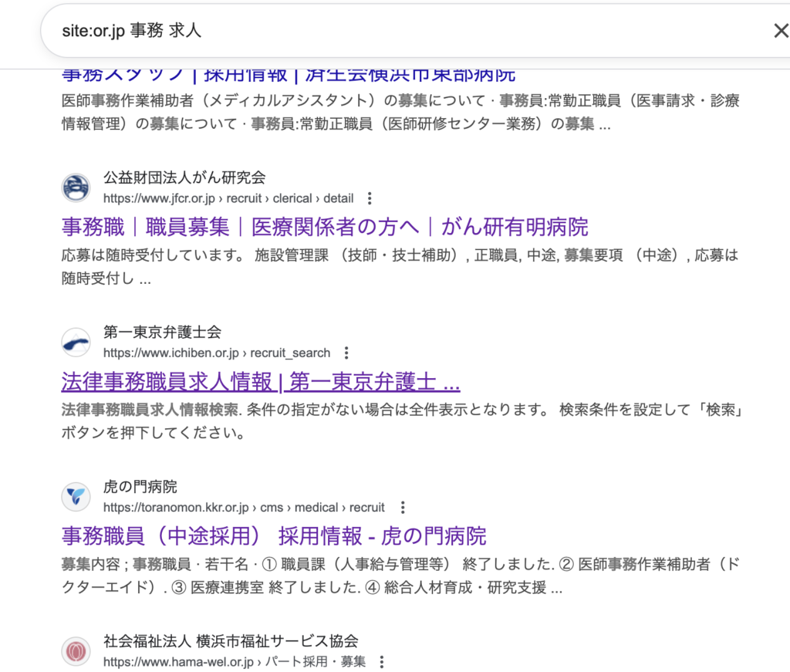This screenshot has height=672, width=790.
Task: Open more options for jfcr.or.jp result
Action: [x=370, y=198]
